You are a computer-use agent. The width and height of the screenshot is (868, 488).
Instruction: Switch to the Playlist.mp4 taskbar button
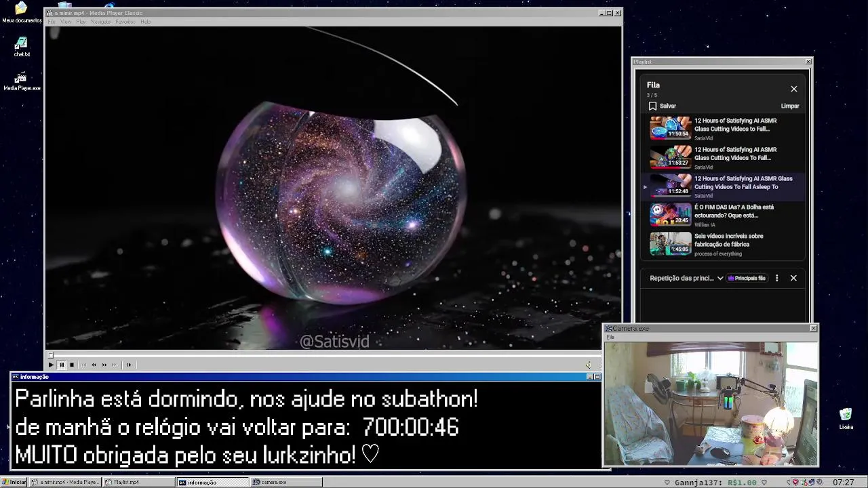[139, 482]
